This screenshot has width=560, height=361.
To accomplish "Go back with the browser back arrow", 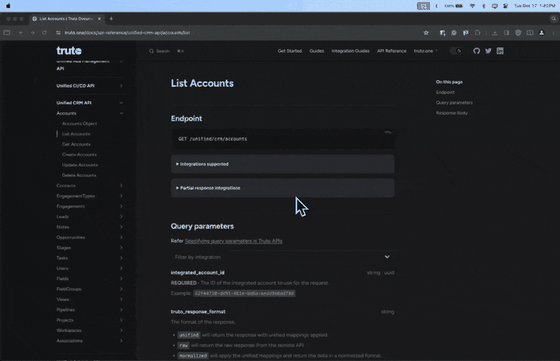I will pos(21,33).
